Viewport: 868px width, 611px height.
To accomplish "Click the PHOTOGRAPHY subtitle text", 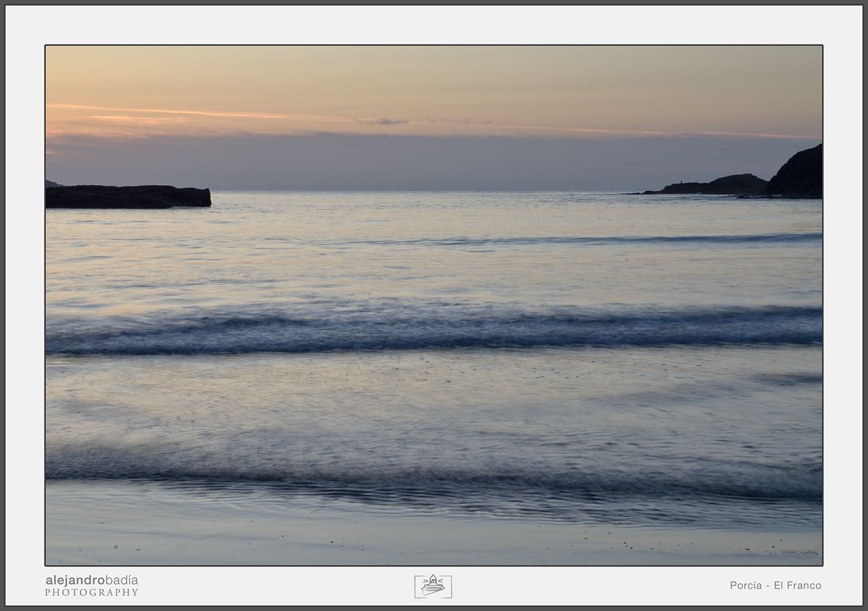I will (92, 593).
